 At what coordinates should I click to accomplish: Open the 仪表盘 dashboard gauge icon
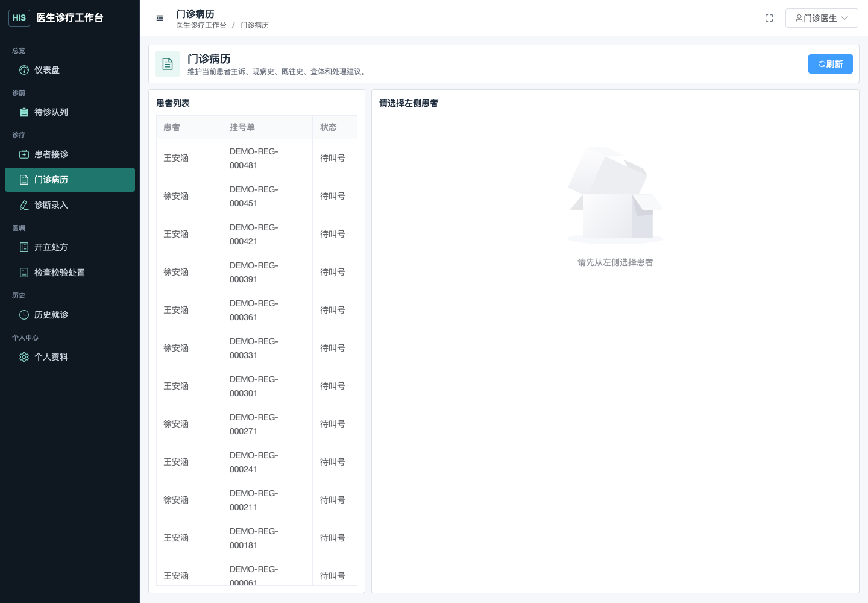pos(24,70)
